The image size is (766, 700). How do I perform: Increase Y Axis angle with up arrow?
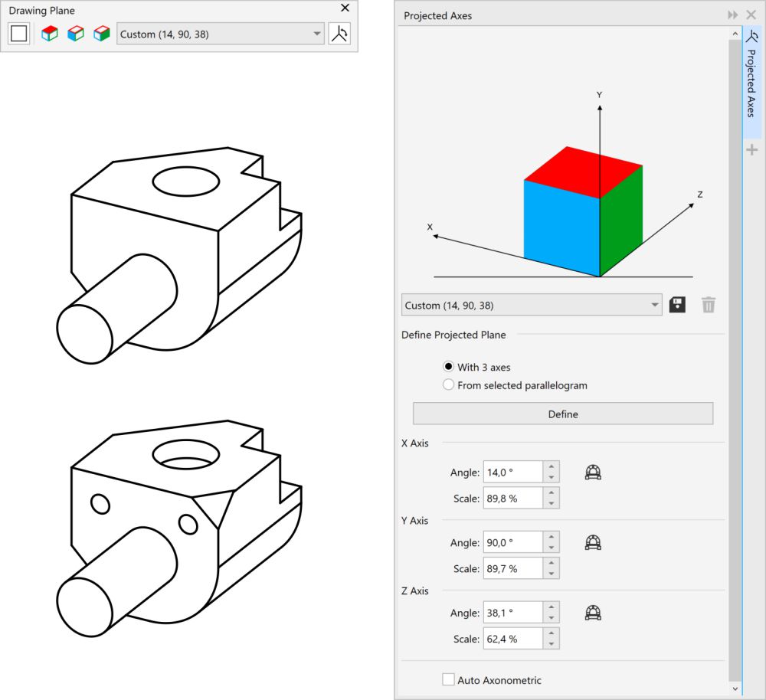click(551, 537)
